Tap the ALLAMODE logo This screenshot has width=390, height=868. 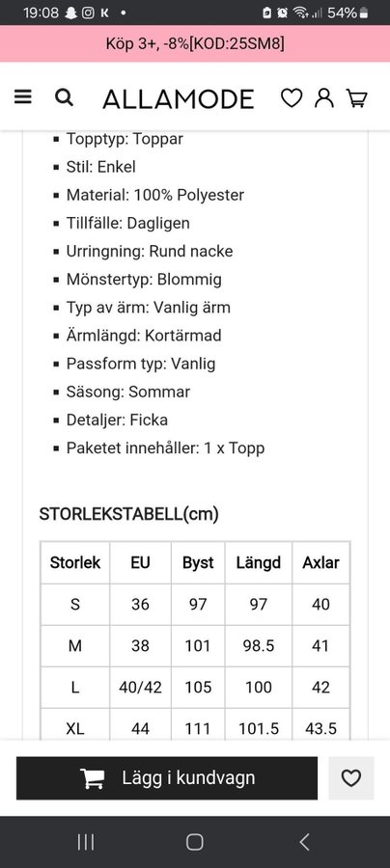179,99
